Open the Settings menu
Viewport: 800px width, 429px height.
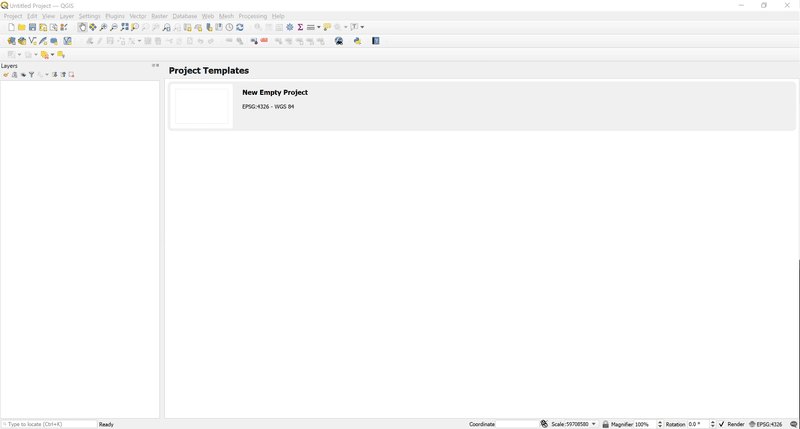(89, 16)
